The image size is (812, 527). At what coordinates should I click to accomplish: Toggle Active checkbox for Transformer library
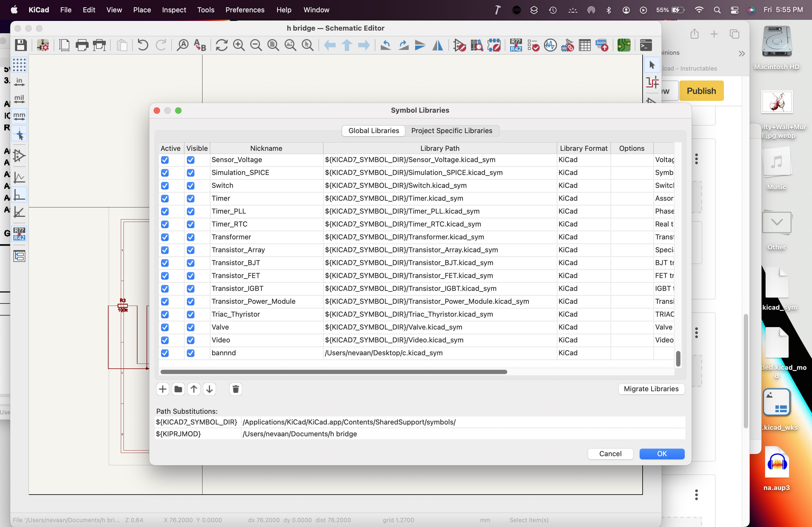tap(165, 237)
